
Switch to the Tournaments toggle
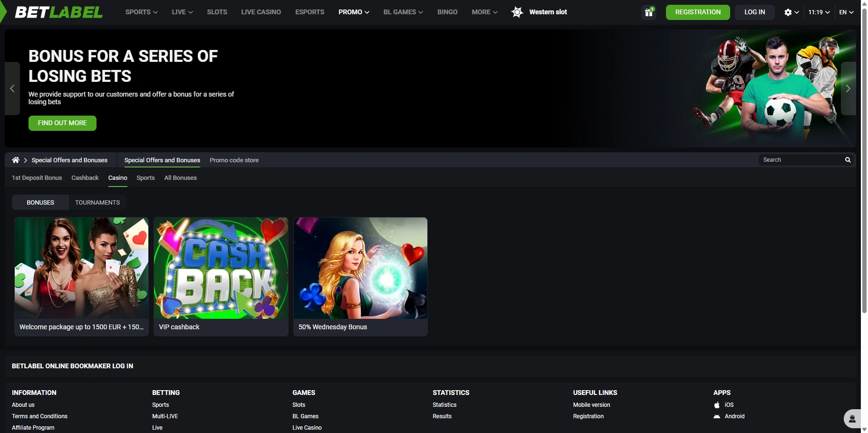[x=97, y=203]
